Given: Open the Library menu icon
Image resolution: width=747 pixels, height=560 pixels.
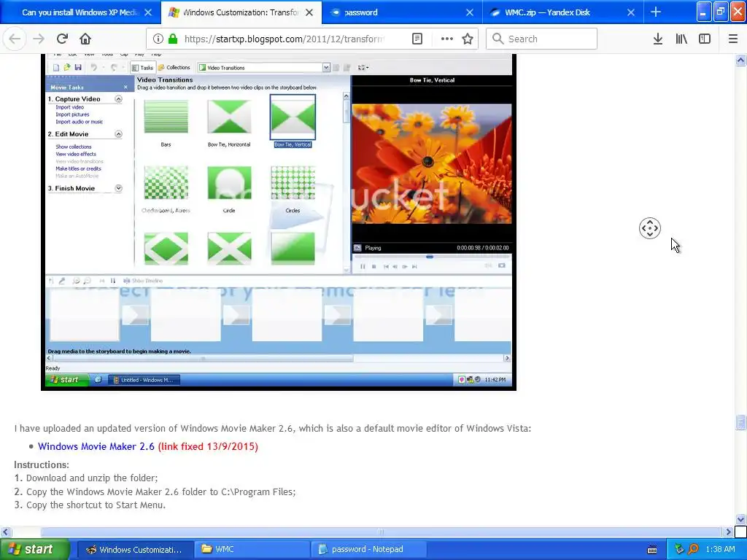Looking at the screenshot, I should 681,39.
